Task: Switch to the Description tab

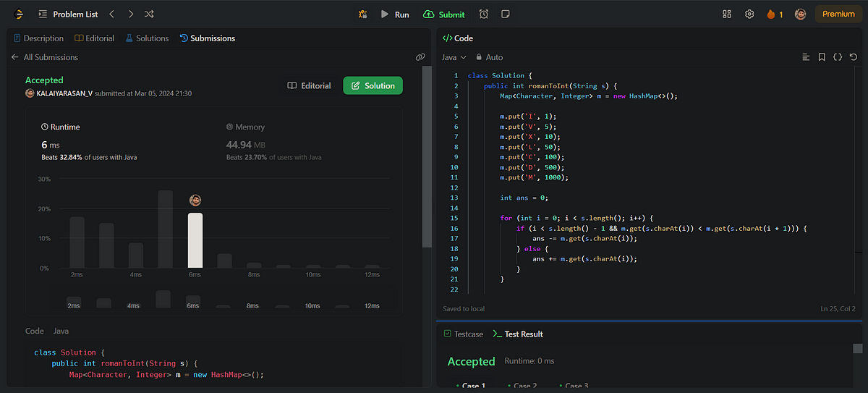Action: 38,38
